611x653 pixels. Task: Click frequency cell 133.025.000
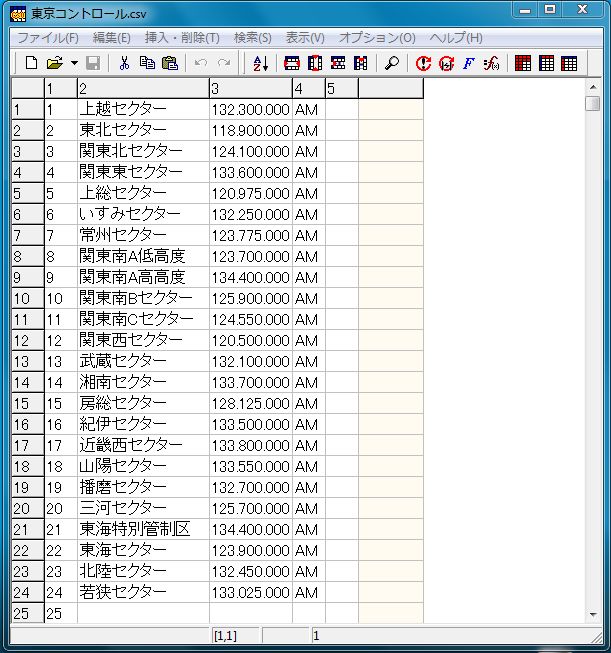[x=251, y=592]
